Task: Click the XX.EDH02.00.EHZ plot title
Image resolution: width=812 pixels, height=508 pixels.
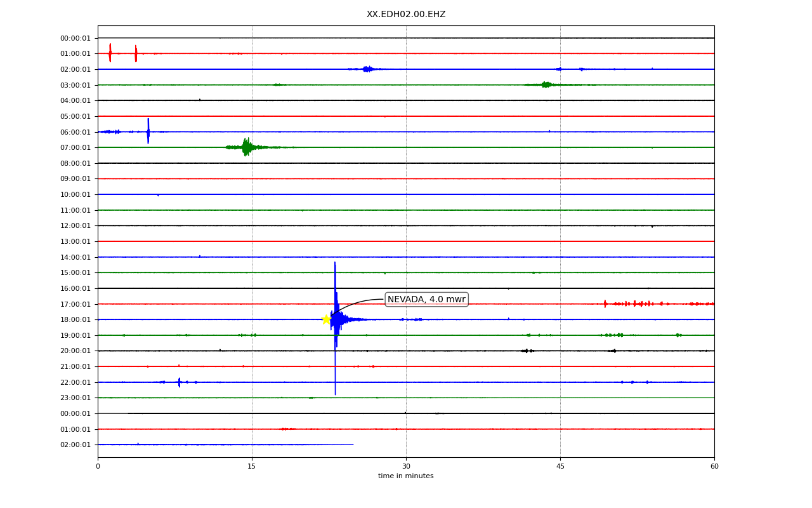Action: (406, 14)
